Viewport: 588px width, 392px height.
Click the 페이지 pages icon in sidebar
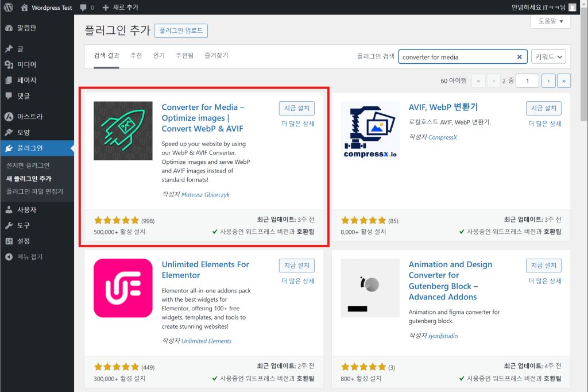[x=9, y=80]
